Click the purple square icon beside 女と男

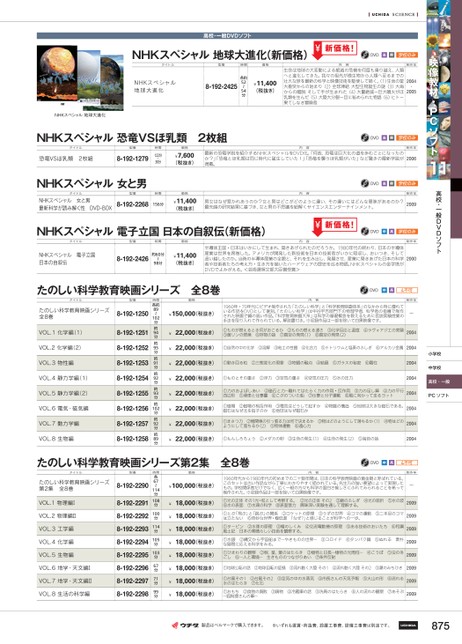point(384,183)
